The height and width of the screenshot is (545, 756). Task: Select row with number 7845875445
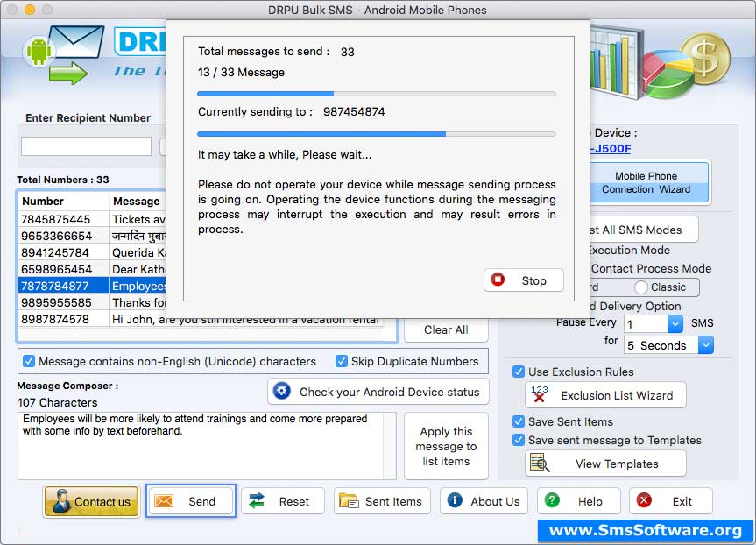click(x=93, y=219)
